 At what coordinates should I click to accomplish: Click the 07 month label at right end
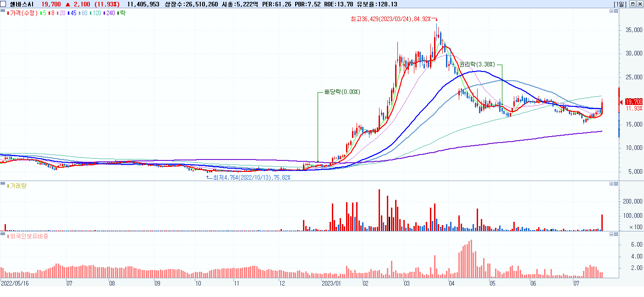point(577,283)
